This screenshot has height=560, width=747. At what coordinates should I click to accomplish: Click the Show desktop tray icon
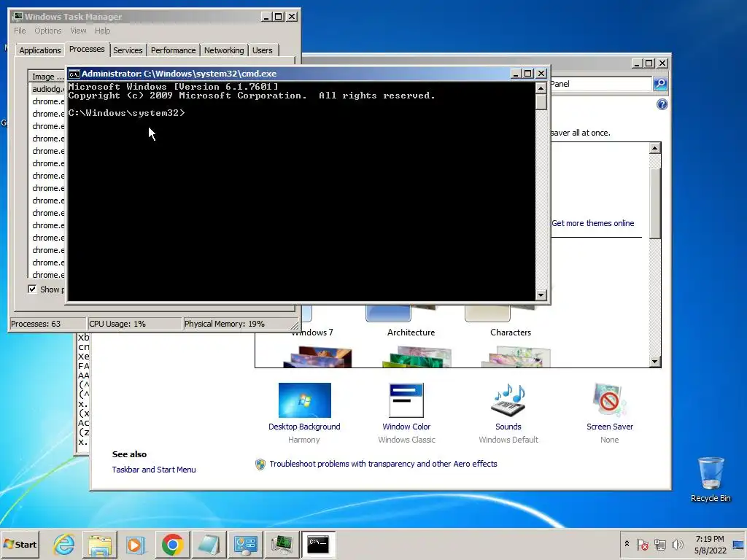tap(738, 544)
